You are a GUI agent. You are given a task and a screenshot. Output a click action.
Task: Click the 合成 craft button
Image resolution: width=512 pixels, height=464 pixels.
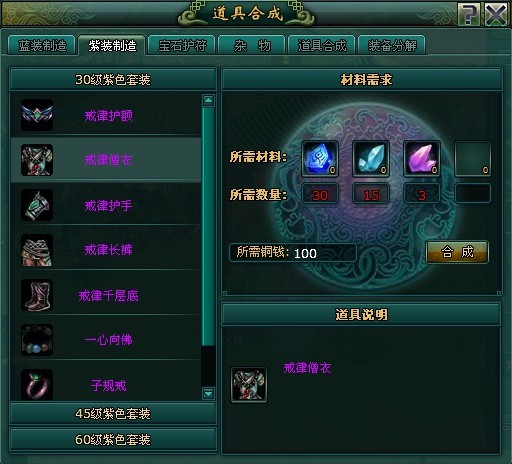click(457, 252)
